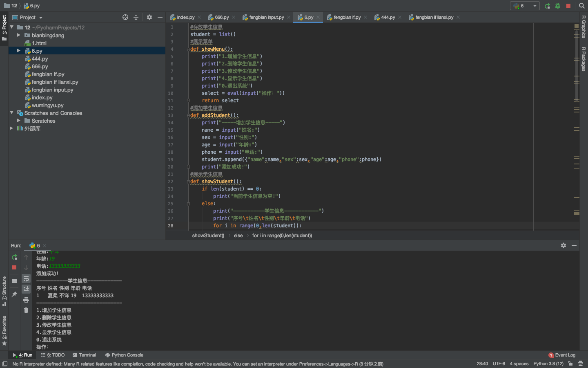Viewport: 588px width, 368px height.
Task: Print the console output with printer icon
Action: [26, 300]
